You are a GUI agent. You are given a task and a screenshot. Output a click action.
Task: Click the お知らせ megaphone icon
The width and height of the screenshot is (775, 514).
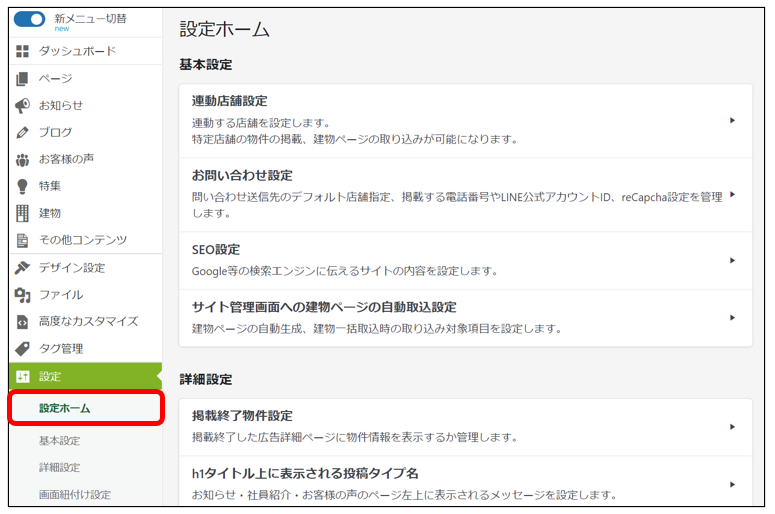pyautogui.click(x=23, y=105)
